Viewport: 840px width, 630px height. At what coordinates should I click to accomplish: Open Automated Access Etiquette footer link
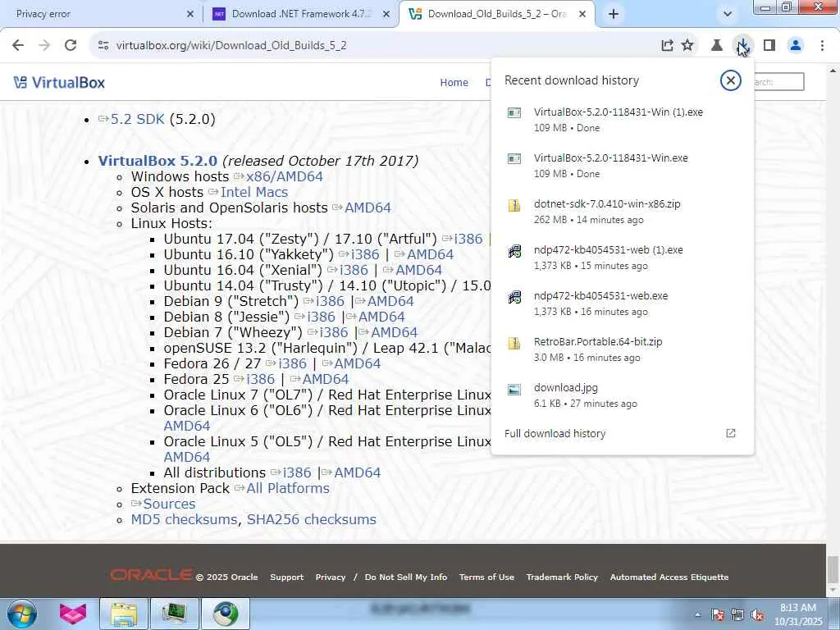(x=669, y=577)
